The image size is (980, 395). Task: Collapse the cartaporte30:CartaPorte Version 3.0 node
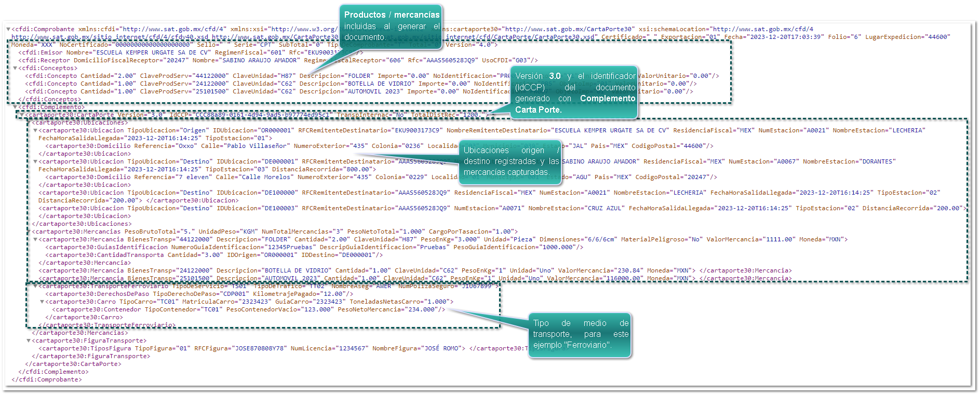[x=22, y=115]
